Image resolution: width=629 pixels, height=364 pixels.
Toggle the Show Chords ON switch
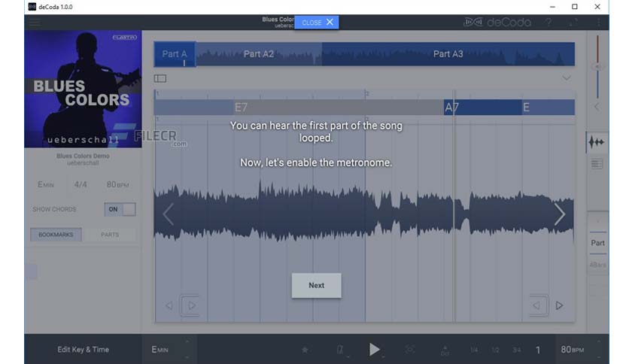120,209
